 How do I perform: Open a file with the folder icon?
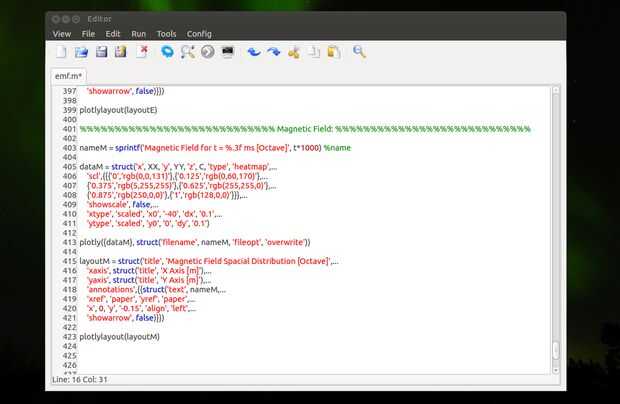pyautogui.click(x=81, y=52)
